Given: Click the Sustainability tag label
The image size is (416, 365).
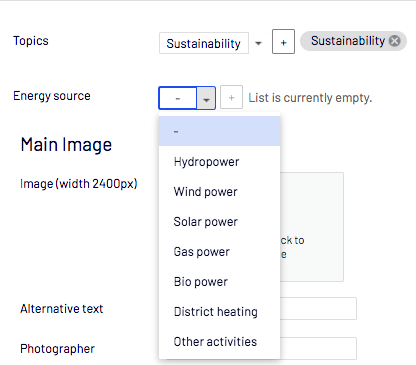Looking at the screenshot, I should (x=348, y=41).
